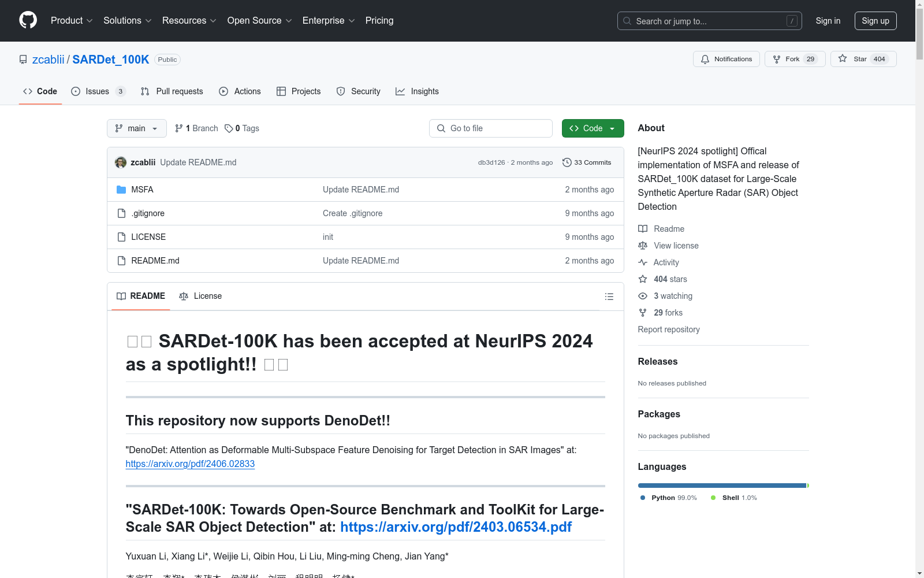Image resolution: width=924 pixels, height=578 pixels.
Task: Open the README outline list icon
Action: 609,297
